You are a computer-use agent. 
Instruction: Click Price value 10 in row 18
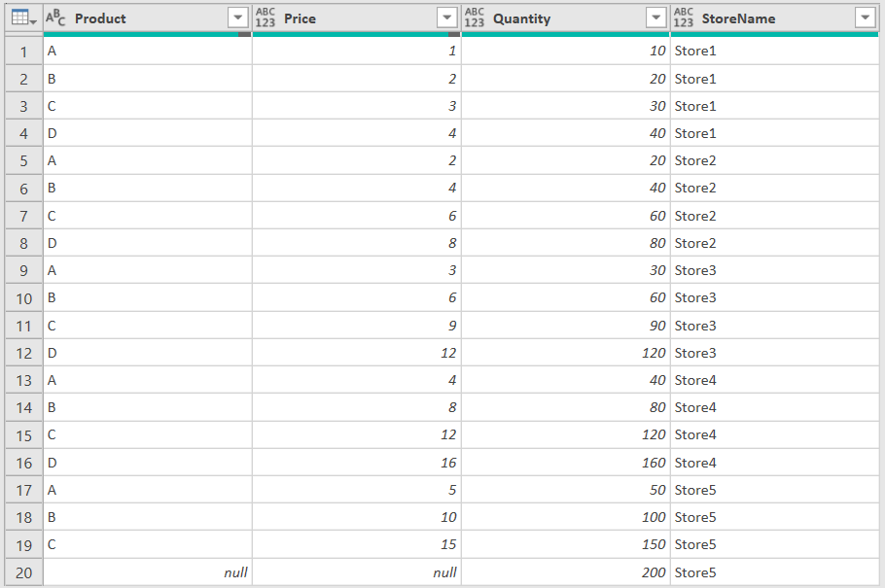pos(357,517)
